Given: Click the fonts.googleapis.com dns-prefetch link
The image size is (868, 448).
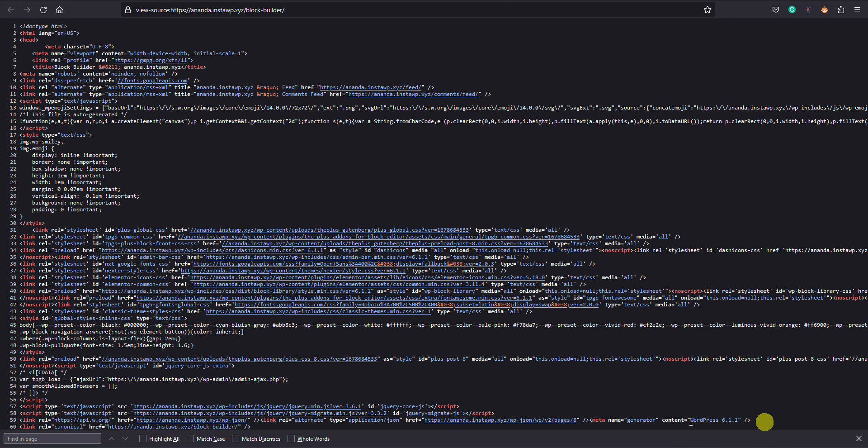Looking at the screenshot, I should tap(152, 81).
